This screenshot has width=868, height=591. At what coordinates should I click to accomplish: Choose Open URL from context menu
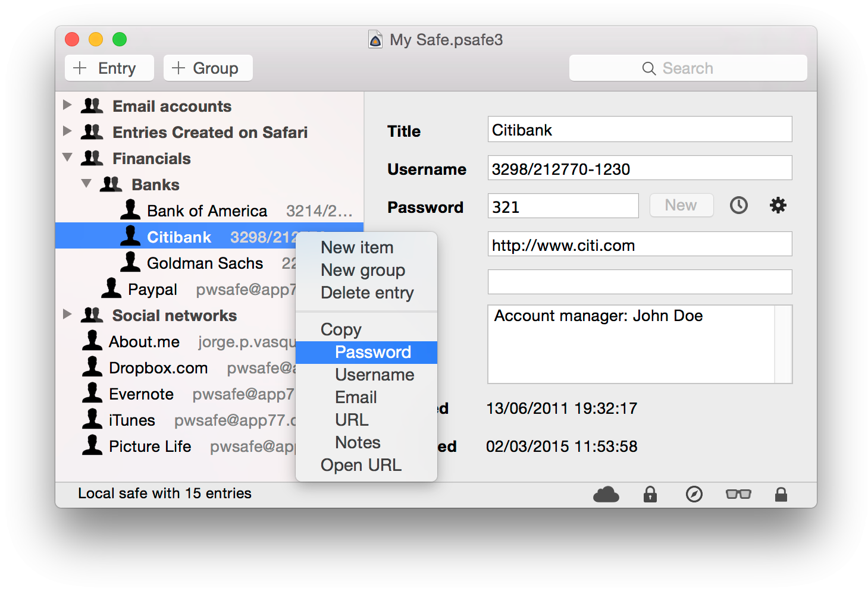(366, 465)
